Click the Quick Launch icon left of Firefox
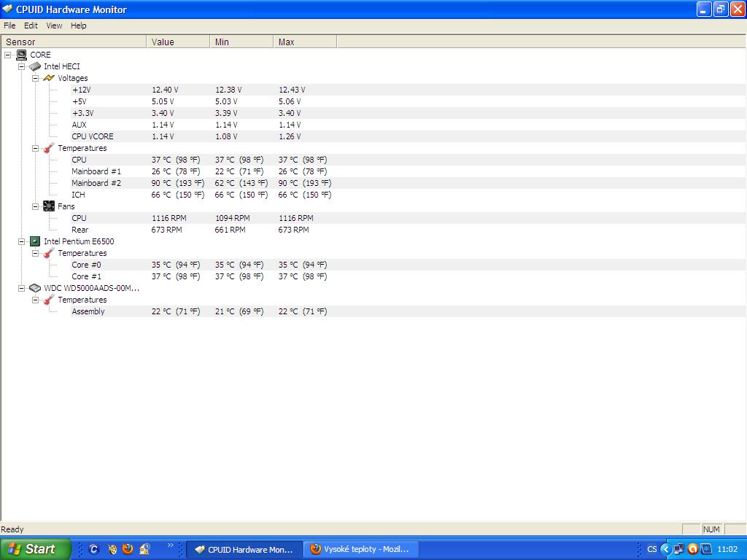747x560 pixels. click(112, 550)
